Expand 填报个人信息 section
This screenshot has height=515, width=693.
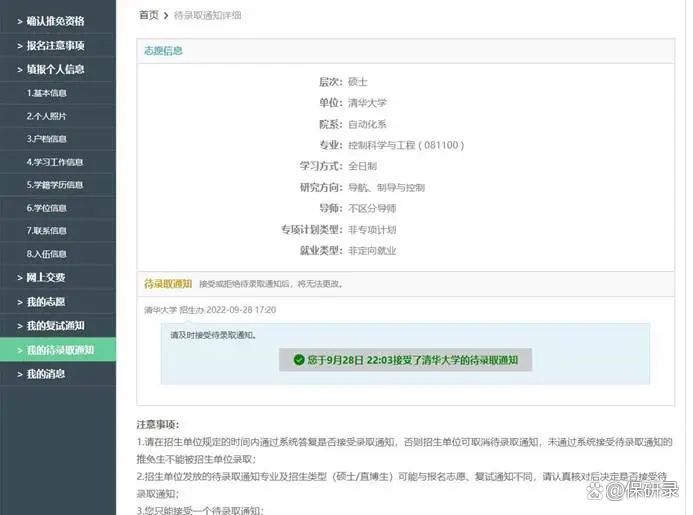(55, 69)
